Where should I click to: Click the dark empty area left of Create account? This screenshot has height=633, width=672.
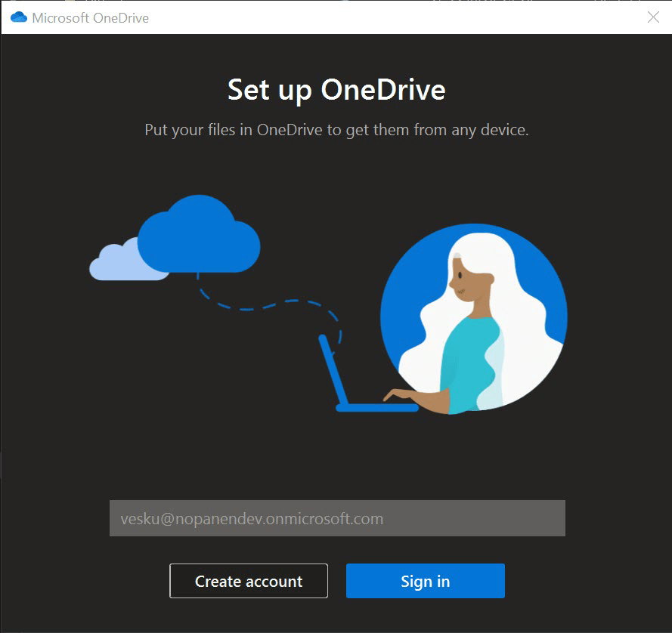[x=83, y=581]
